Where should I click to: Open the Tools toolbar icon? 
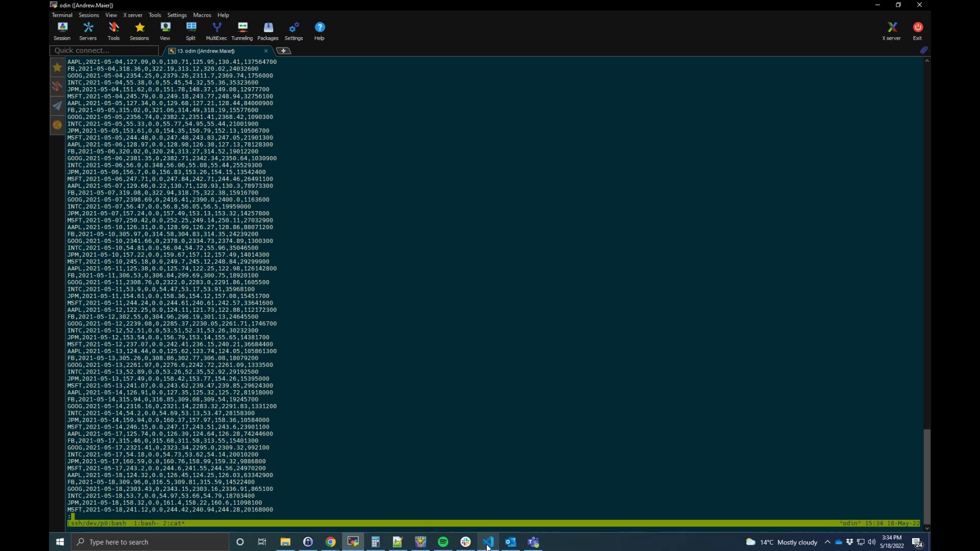click(x=114, y=31)
